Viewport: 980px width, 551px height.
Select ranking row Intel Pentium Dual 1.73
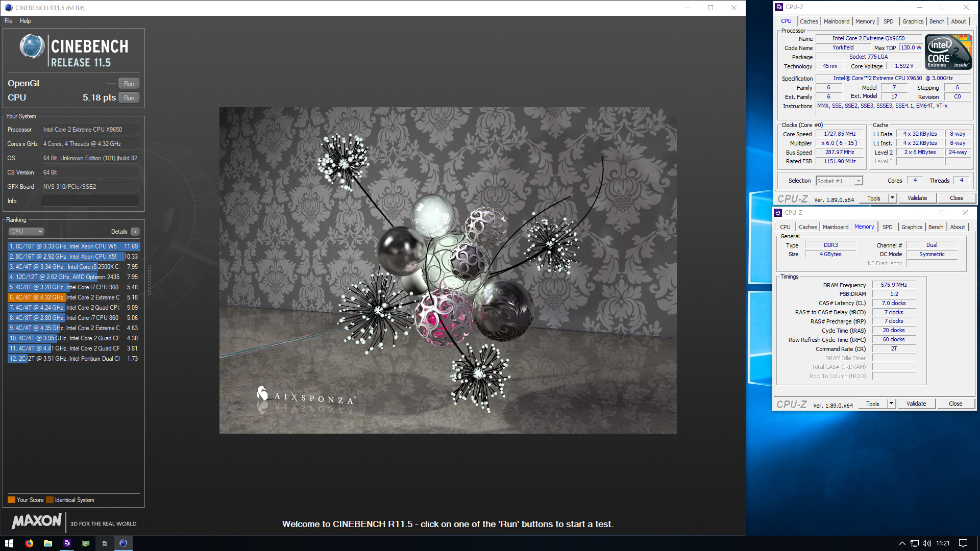73,359
